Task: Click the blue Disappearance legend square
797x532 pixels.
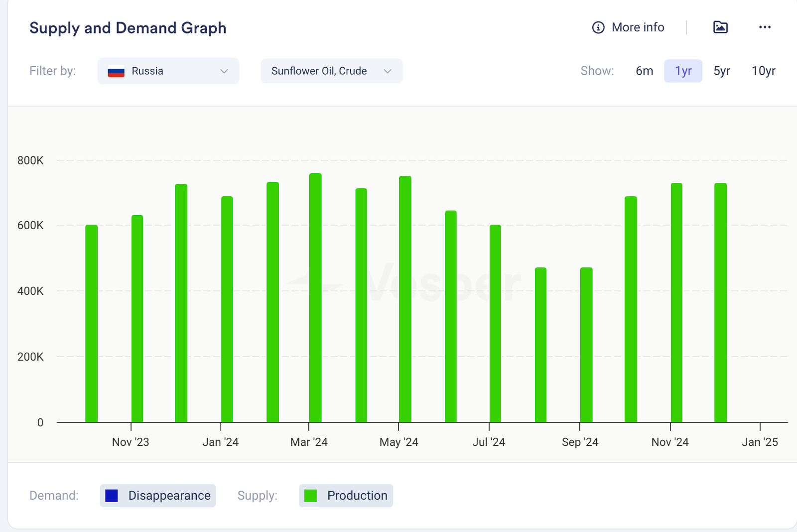Action: coord(112,496)
